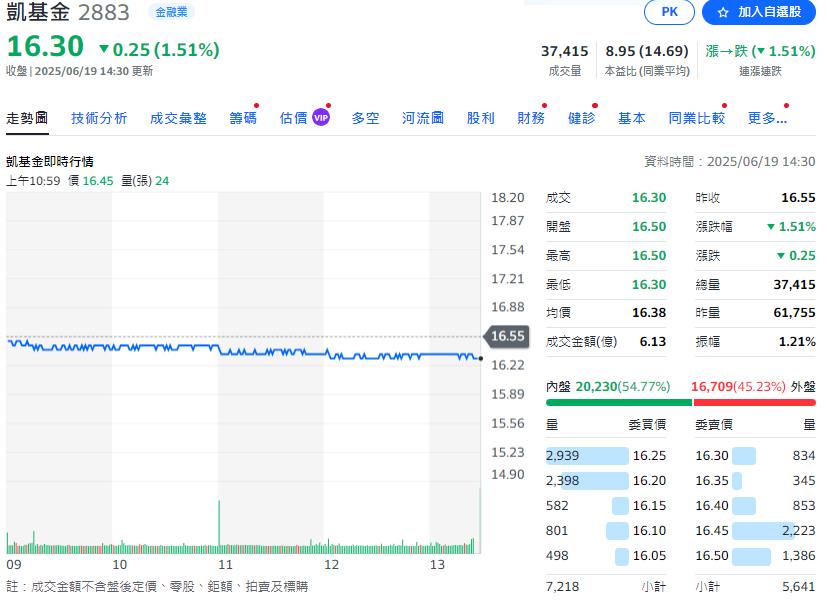Switch to the 成交彙整 tab
This screenshot has height=604, width=827.
178,118
